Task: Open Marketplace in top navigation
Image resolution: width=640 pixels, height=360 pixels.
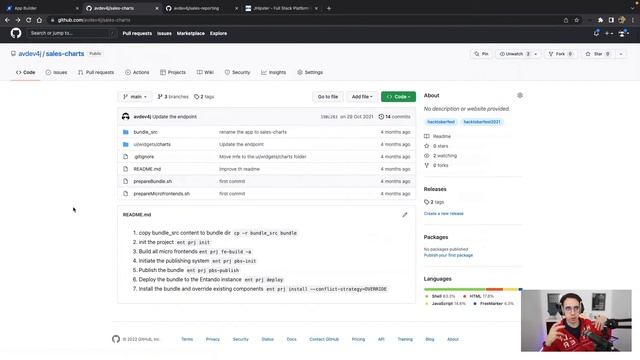Action: (191, 33)
